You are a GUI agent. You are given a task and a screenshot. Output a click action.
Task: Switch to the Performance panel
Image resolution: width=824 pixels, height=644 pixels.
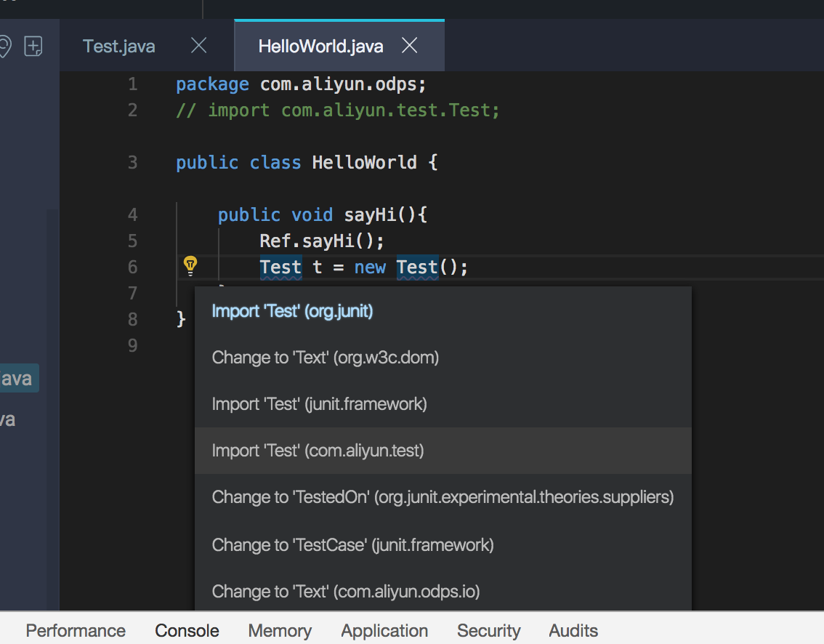(76, 630)
